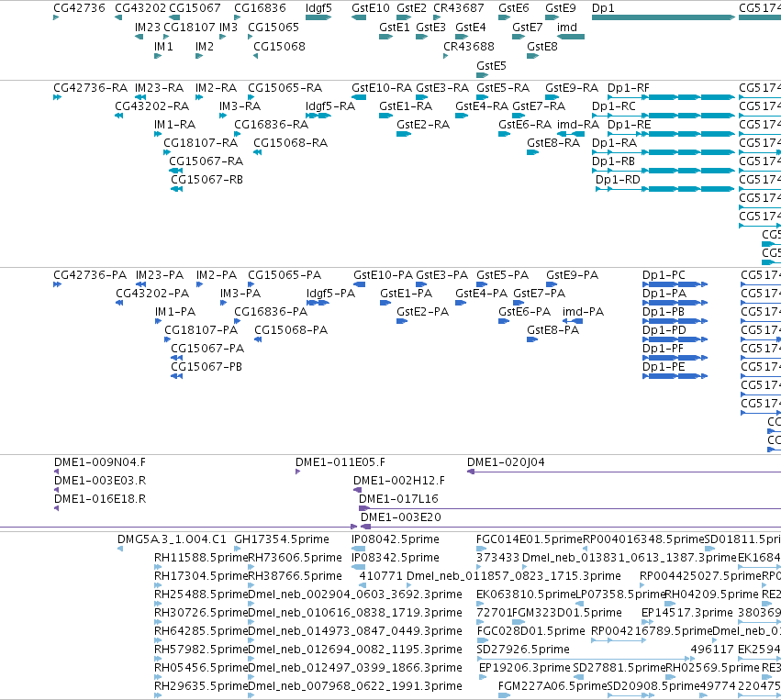Select clone label DME1-002H12.F

pos(399,481)
